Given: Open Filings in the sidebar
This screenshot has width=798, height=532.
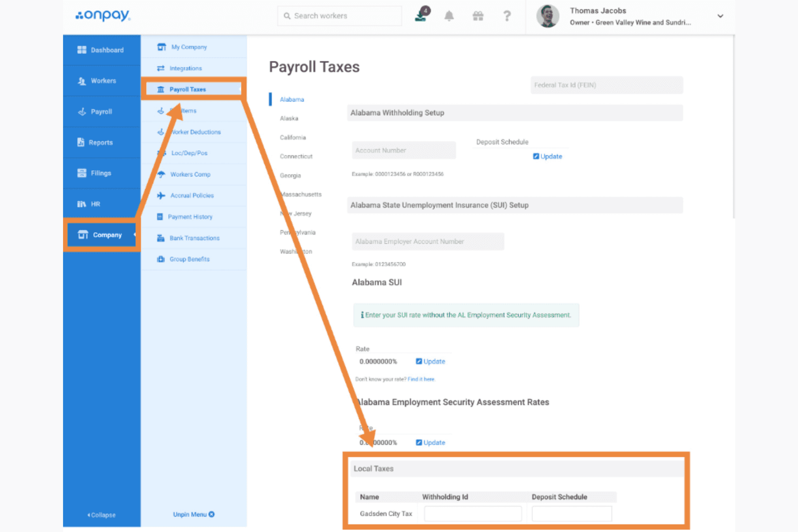Looking at the screenshot, I should coord(101,173).
